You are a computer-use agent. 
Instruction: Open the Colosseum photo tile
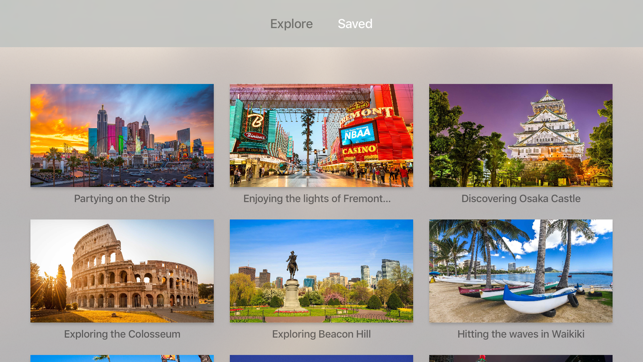122,271
